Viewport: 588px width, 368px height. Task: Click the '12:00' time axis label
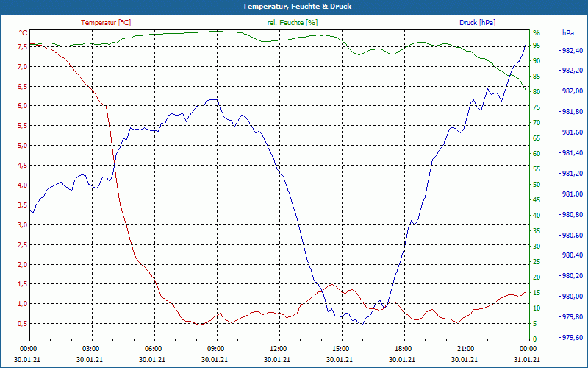pyautogui.click(x=278, y=349)
